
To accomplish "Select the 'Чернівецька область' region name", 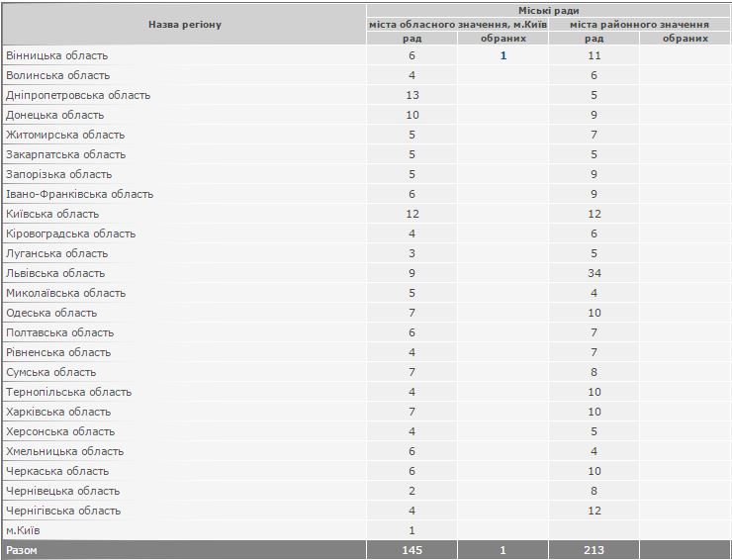I will 62,491.
